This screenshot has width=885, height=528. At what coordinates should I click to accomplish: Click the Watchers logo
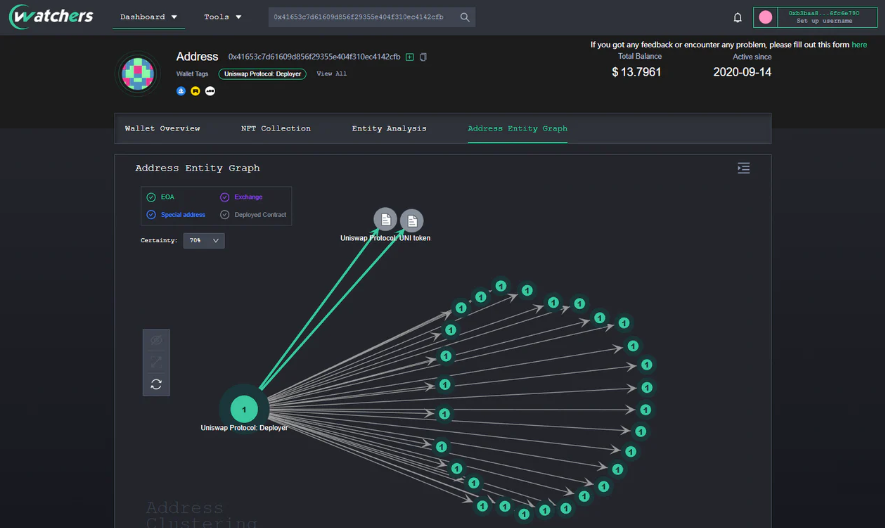51,16
